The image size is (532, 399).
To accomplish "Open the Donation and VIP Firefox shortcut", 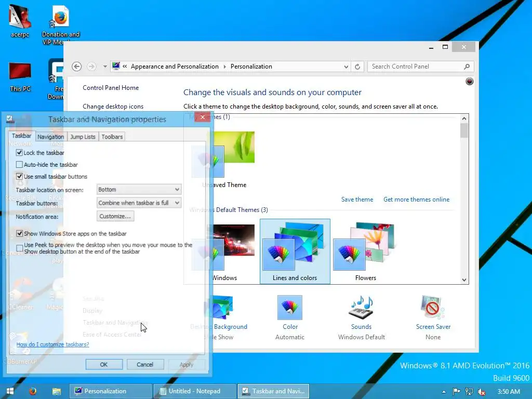I will tap(60, 24).
